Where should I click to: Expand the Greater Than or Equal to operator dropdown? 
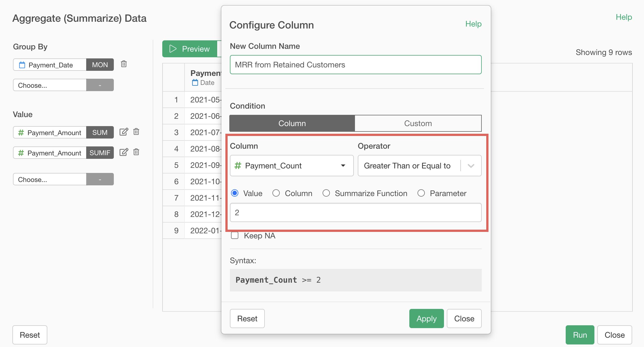(x=471, y=166)
